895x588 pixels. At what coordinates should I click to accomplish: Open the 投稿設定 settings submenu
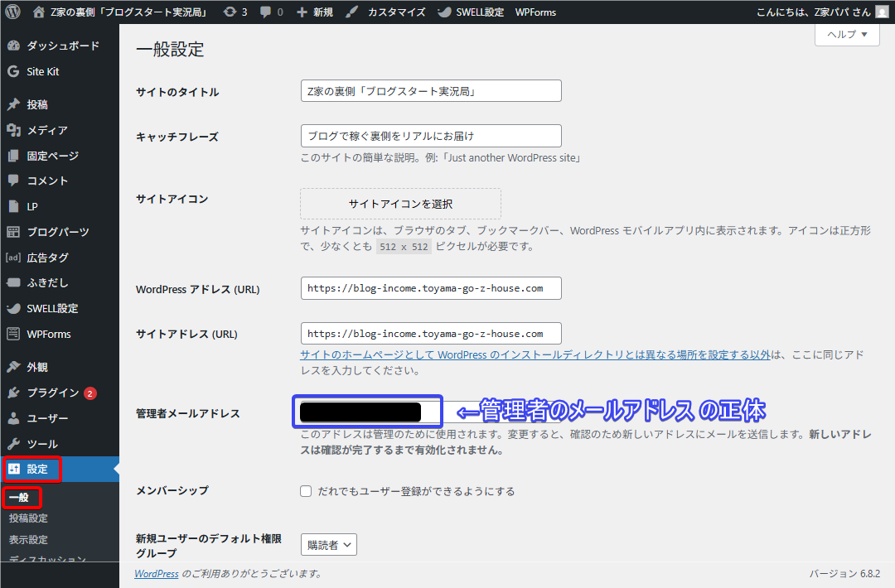(28, 518)
